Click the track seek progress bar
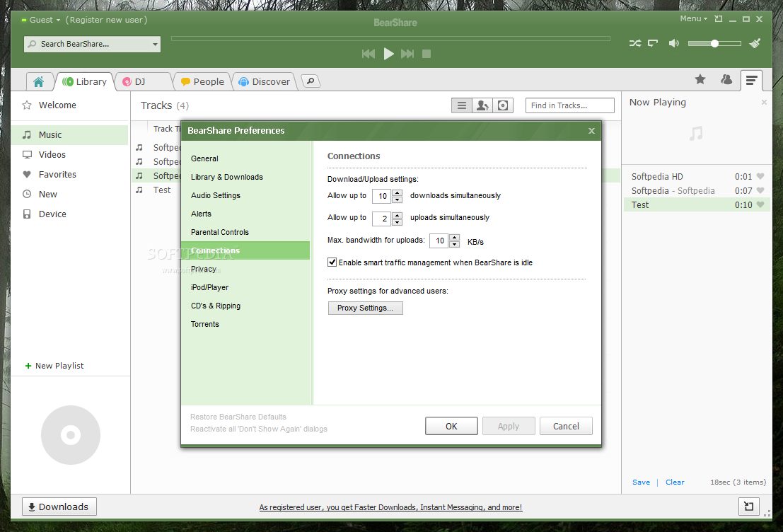This screenshot has width=783, height=532. pyautogui.click(x=390, y=38)
